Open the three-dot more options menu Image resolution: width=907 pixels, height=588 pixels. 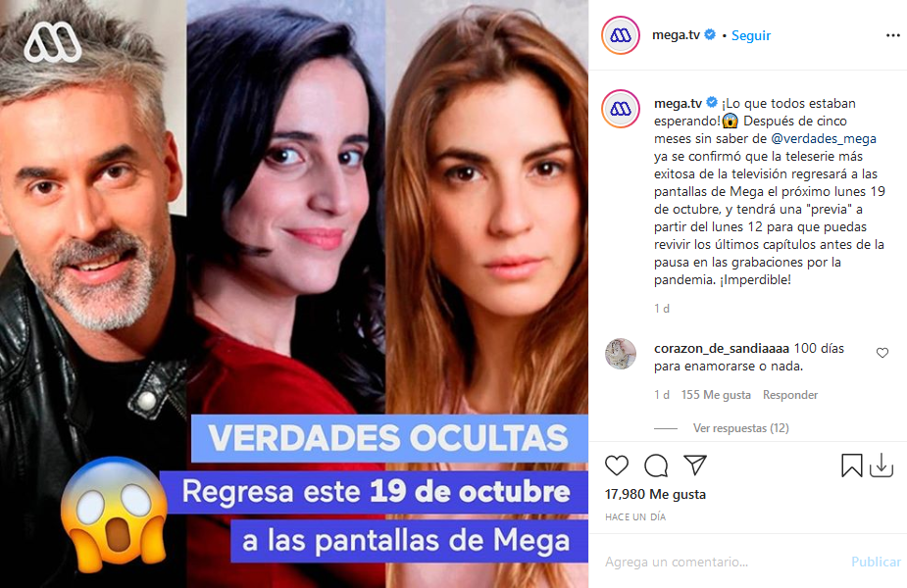pos(892,36)
